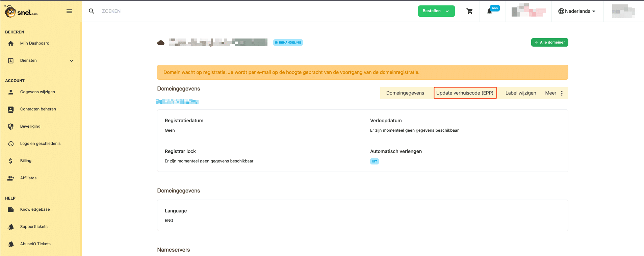The image size is (644, 256).
Task: Click the Mijn Dashboard home icon
Action: coord(11,43)
